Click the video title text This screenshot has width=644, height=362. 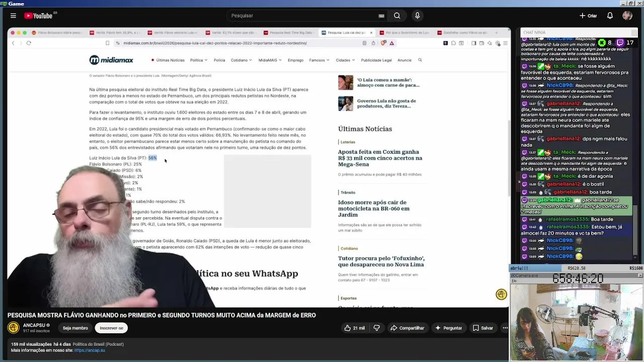[162, 315]
